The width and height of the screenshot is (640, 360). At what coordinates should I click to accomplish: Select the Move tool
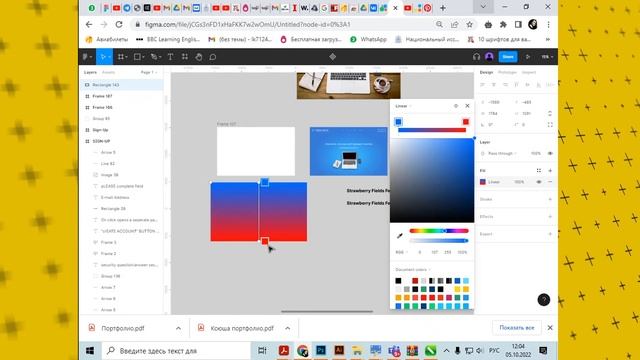[x=104, y=57]
